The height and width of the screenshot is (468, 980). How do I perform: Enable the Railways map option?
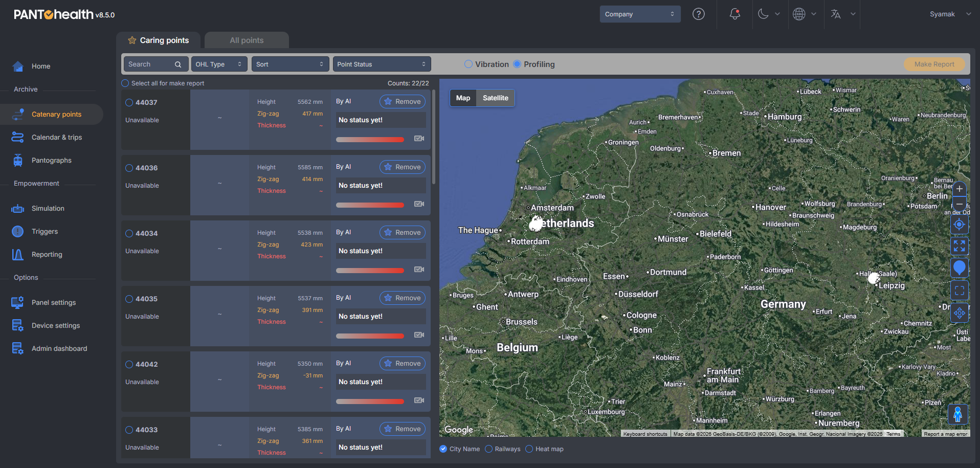[488, 449]
